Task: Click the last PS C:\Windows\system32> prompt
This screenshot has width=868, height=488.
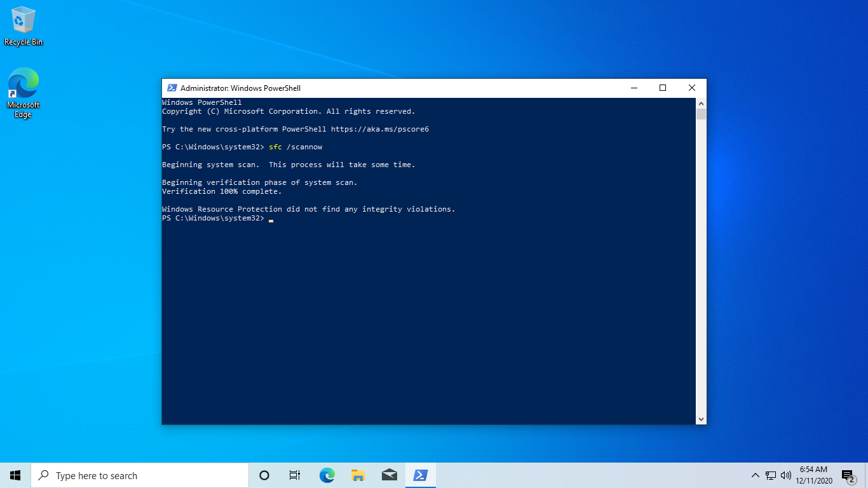Action: (213, 218)
